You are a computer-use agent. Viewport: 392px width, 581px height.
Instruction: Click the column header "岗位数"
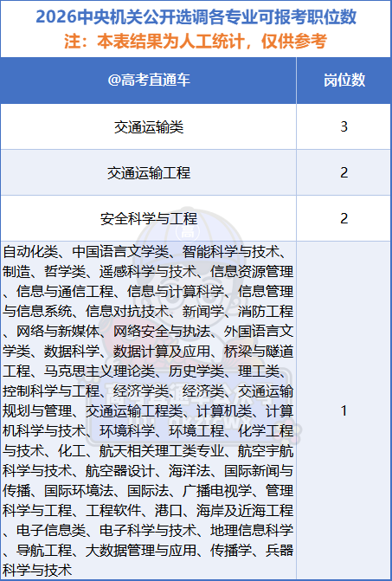click(x=344, y=80)
